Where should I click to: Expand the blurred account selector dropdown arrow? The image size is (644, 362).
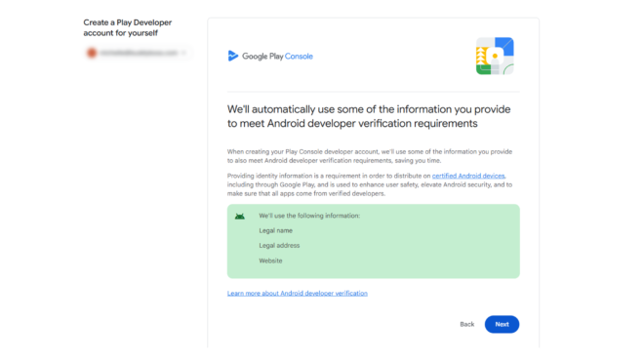coord(184,53)
